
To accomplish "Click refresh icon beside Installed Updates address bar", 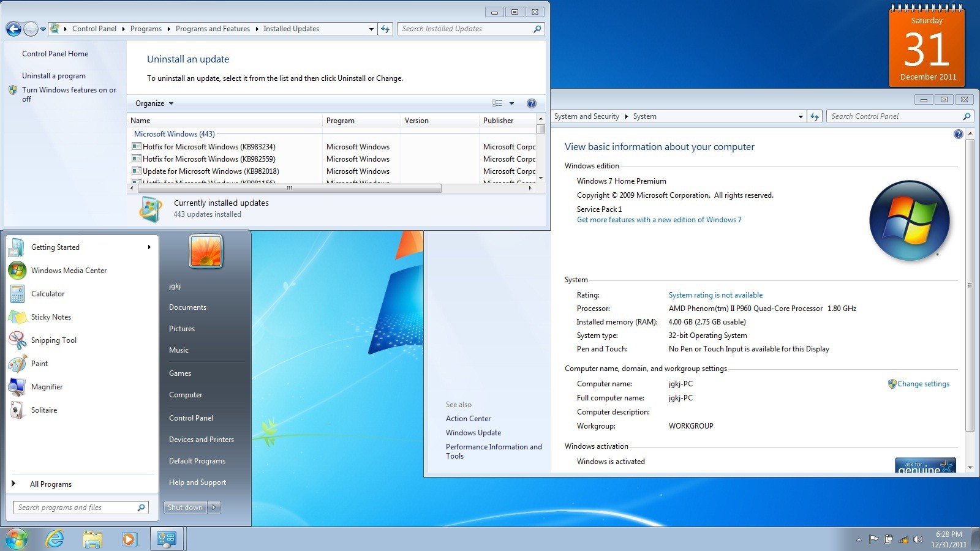I will tap(385, 29).
